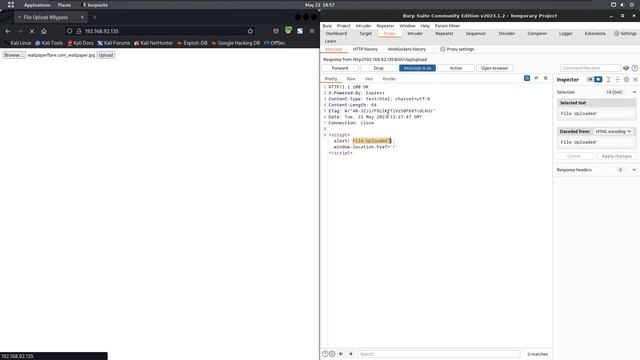
Task: Select the Render message view tab
Action: point(389,79)
